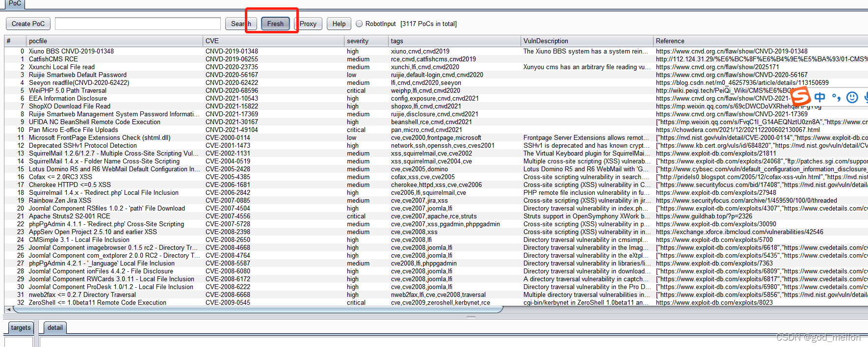Viewport: 868px width, 347px height.
Task: Select row Cherokee HTTPD <=0.5 XSS
Action: point(436,185)
